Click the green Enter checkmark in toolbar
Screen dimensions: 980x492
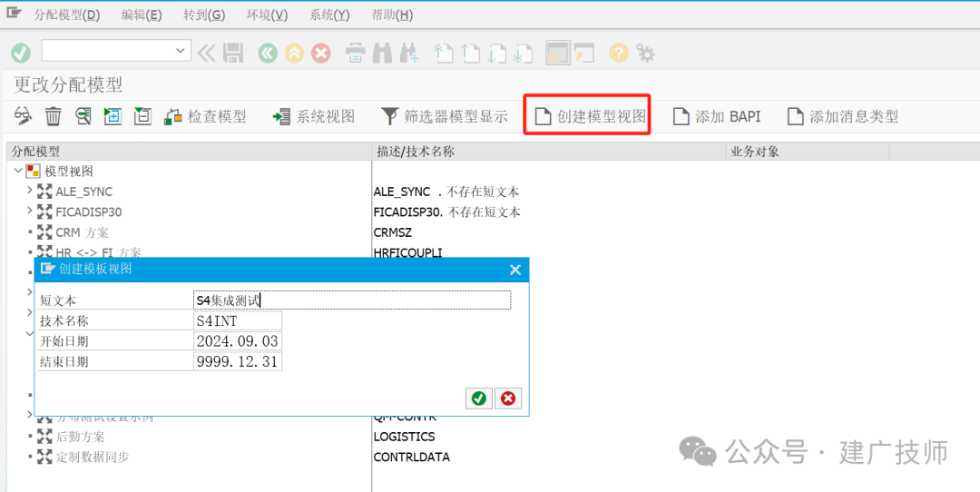[21, 54]
